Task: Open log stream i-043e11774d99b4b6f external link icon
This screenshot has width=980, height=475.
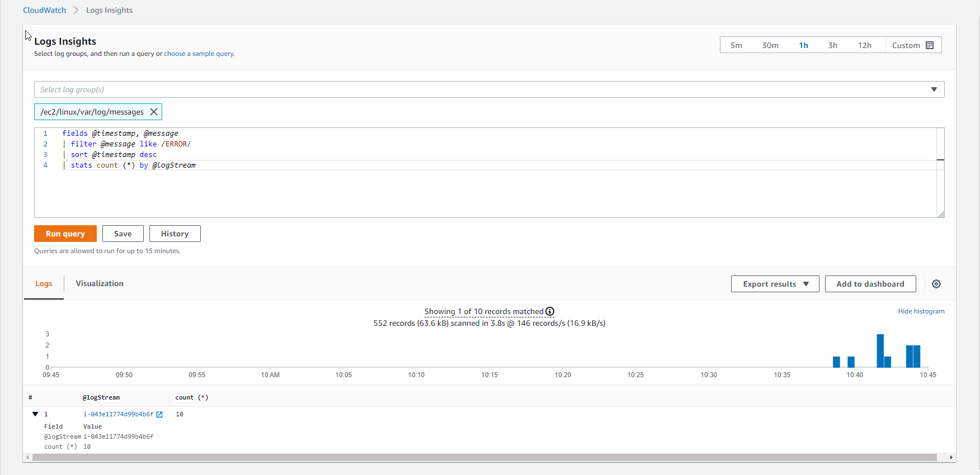Action: pyautogui.click(x=159, y=415)
